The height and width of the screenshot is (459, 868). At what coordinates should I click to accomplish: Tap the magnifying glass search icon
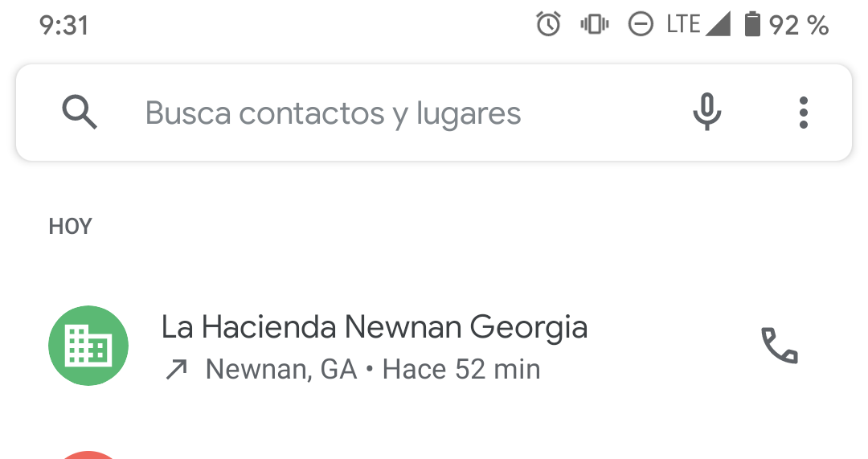click(x=80, y=113)
